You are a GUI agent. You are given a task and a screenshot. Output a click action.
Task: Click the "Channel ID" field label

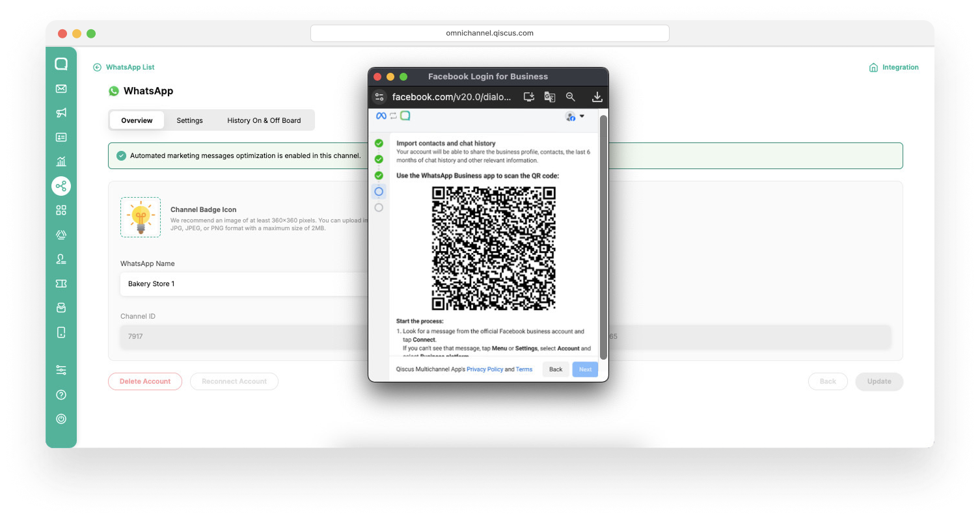coord(138,316)
